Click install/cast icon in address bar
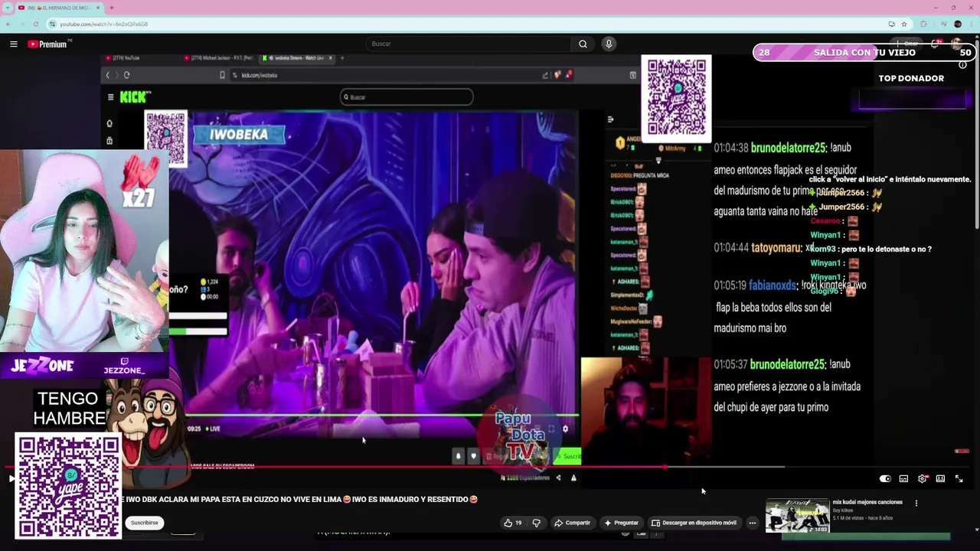This screenshot has width=980, height=551. (891, 24)
